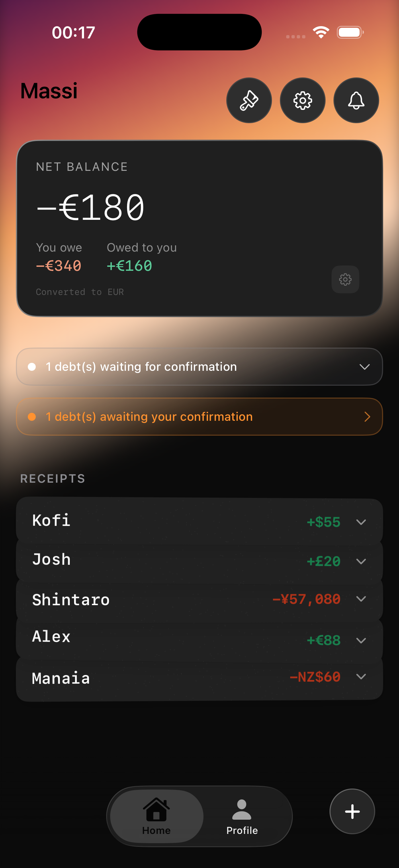
Task: Tap the Profile tab label
Action: click(x=242, y=830)
